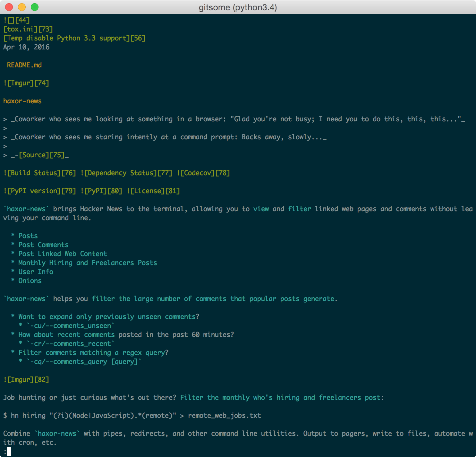This screenshot has width=476, height=457.
Task: Click the '![Imgur][74]' reference
Action: click(26, 83)
